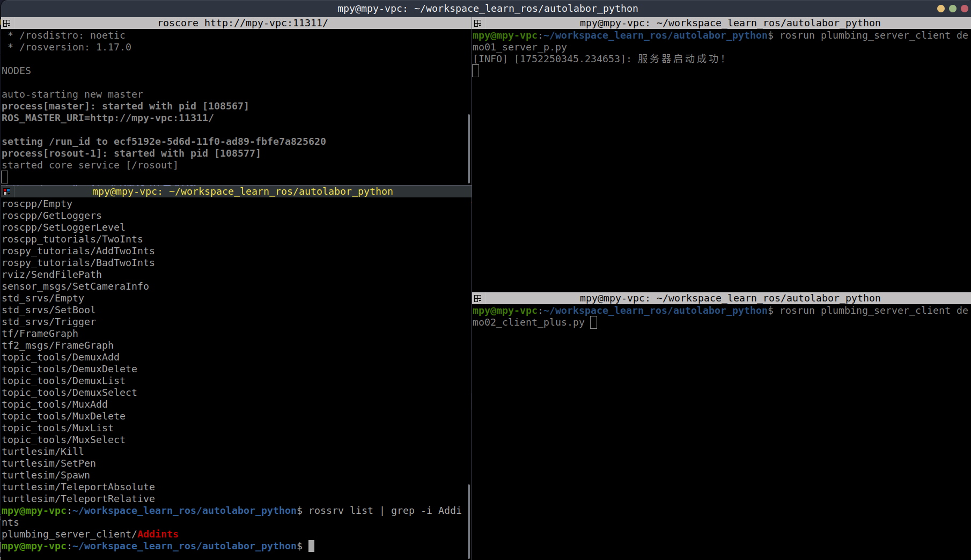
Task: Focus the bottom-left prompt after Addints result
Action: click(x=312, y=546)
